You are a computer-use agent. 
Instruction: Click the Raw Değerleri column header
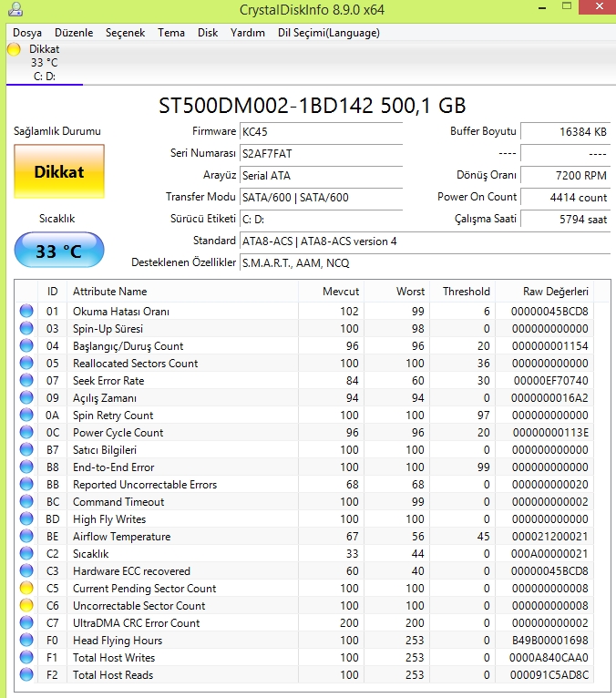[x=555, y=292]
